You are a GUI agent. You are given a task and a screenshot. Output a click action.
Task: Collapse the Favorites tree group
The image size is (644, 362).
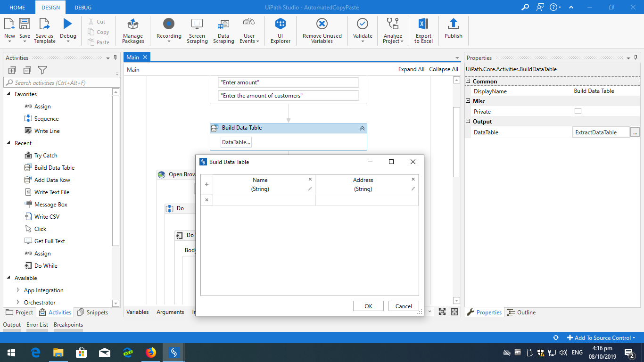8,94
